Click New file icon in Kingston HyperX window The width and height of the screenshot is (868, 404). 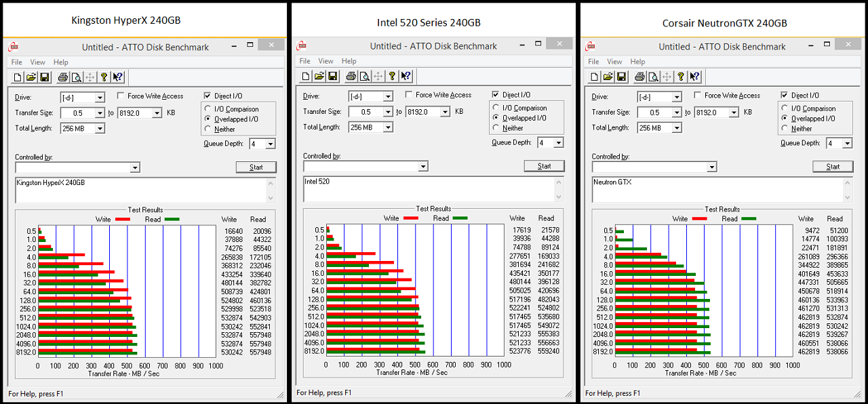point(18,77)
